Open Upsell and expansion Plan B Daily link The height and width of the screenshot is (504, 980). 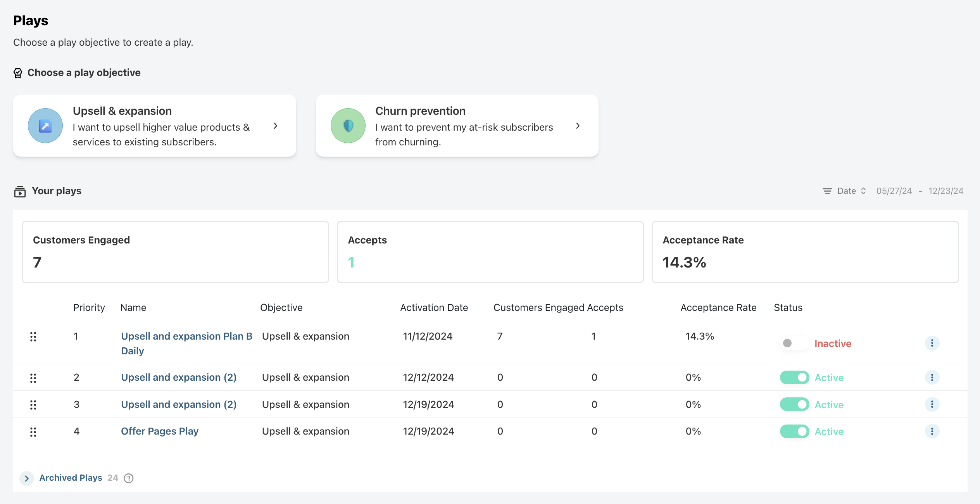point(187,343)
